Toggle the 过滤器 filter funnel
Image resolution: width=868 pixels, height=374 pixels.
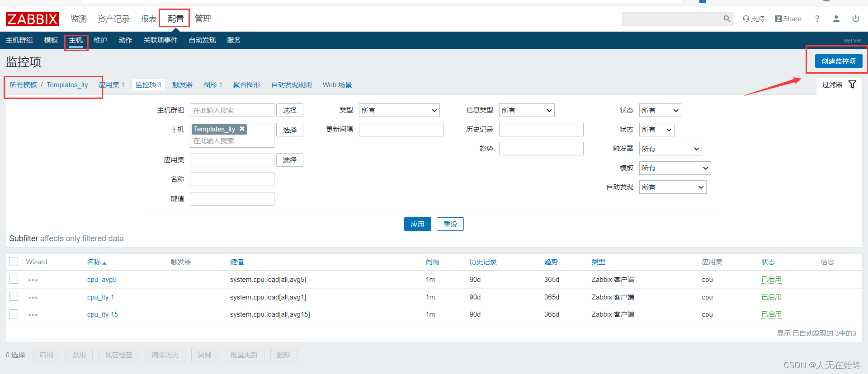coord(852,84)
